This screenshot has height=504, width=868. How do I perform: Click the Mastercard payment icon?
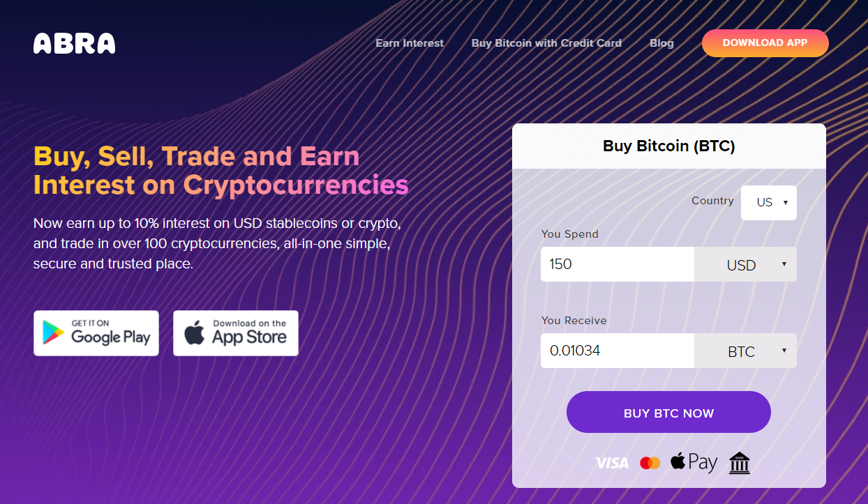650,463
